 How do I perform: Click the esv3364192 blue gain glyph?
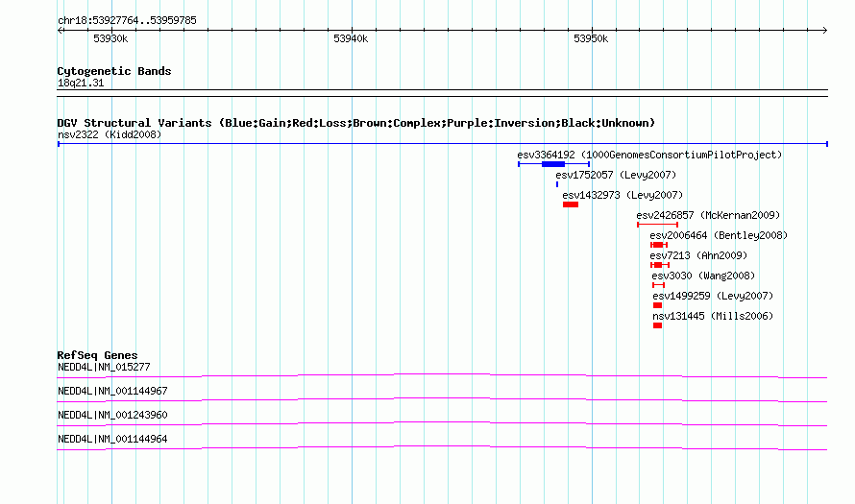coord(554,164)
